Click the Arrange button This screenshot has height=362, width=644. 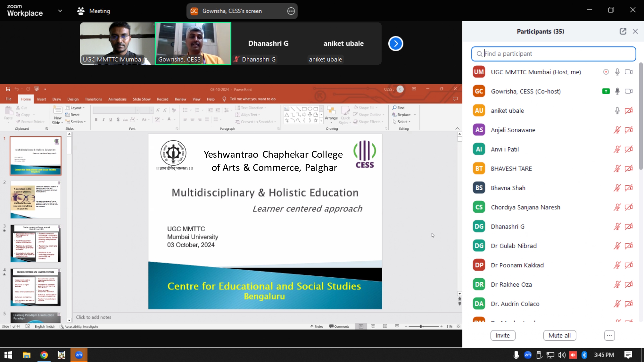pyautogui.click(x=331, y=115)
